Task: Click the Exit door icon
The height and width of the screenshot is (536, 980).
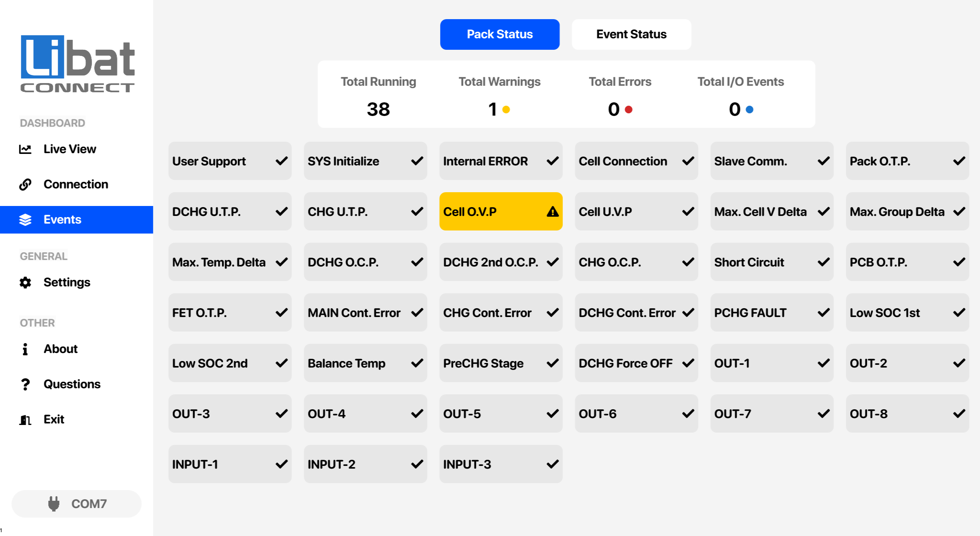Action: pos(25,420)
